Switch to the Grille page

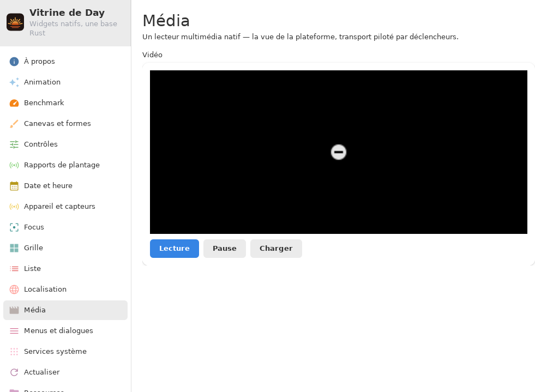(x=65, y=248)
